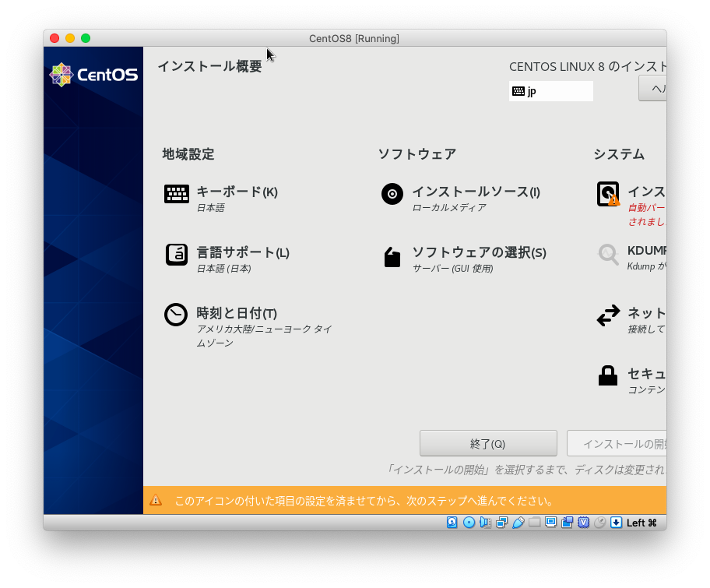Click the red auto-partitioning warning text
This screenshot has width=710, height=588.
[647, 215]
